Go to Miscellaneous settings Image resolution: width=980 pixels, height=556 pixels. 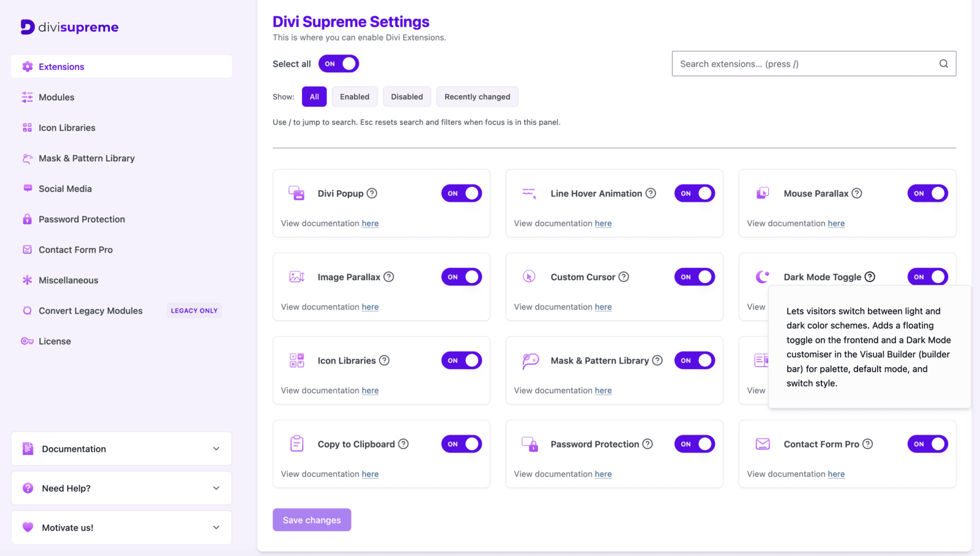coord(121,280)
